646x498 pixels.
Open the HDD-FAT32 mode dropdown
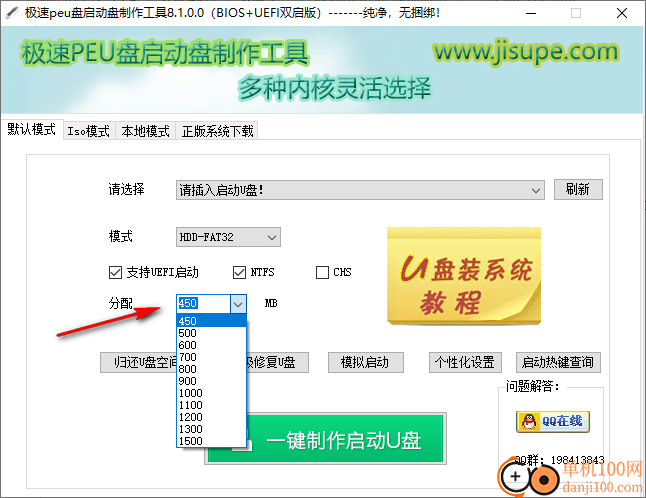point(228,237)
